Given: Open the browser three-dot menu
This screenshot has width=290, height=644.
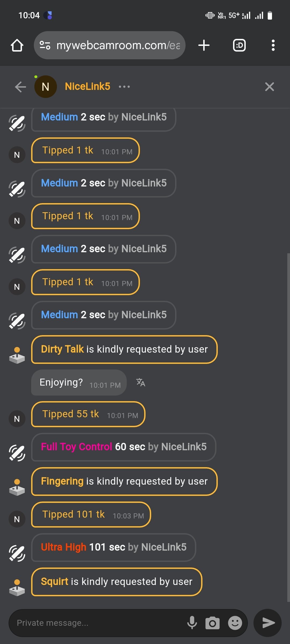Looking at the screenshot, I should coord(273,45).
